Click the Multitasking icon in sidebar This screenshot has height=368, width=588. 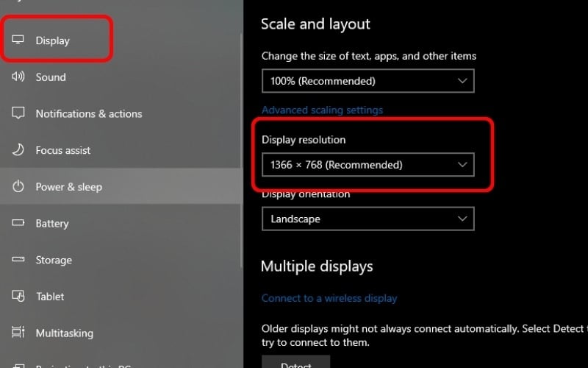click(18, 333)
